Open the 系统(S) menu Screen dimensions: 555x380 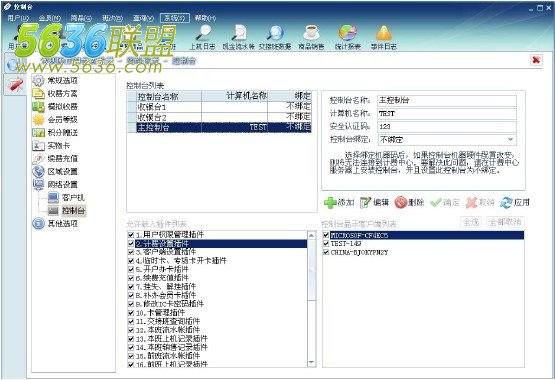[174, 18]
